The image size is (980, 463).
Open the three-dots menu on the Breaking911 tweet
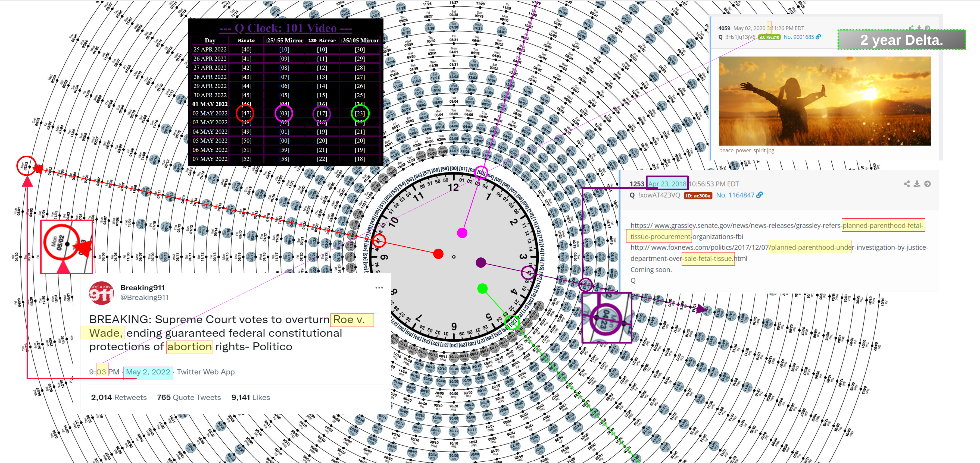pos(379,288)
